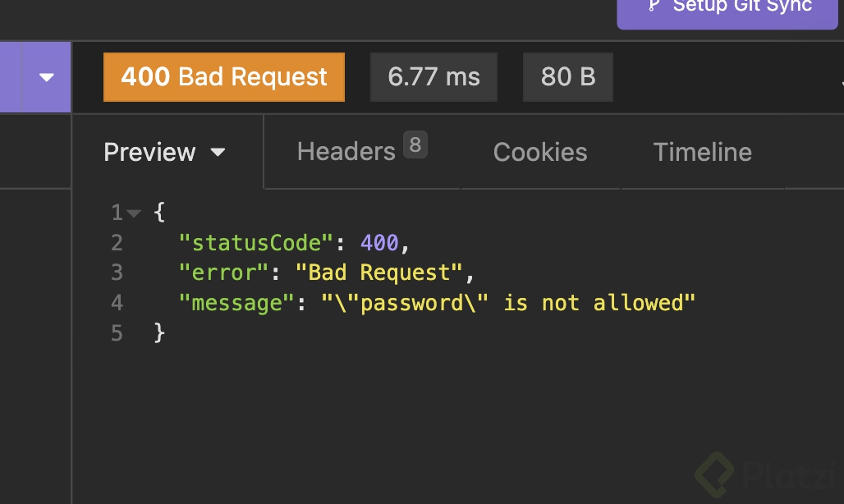The width and height of the screenshot is (844, 504).
Task: Switch to the Headers tab
Action: 346,152
